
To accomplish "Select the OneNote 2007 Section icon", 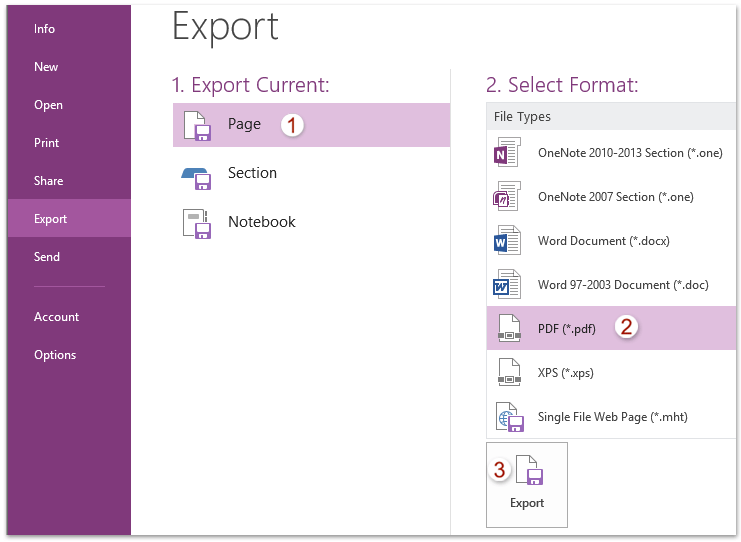I will click(x=507, y=196).
